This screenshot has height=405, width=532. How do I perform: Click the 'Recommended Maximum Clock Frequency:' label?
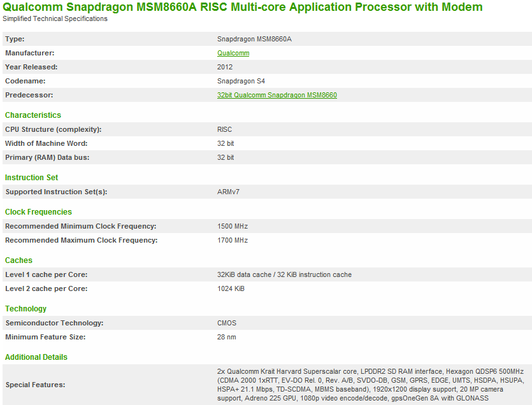point(82,240)
